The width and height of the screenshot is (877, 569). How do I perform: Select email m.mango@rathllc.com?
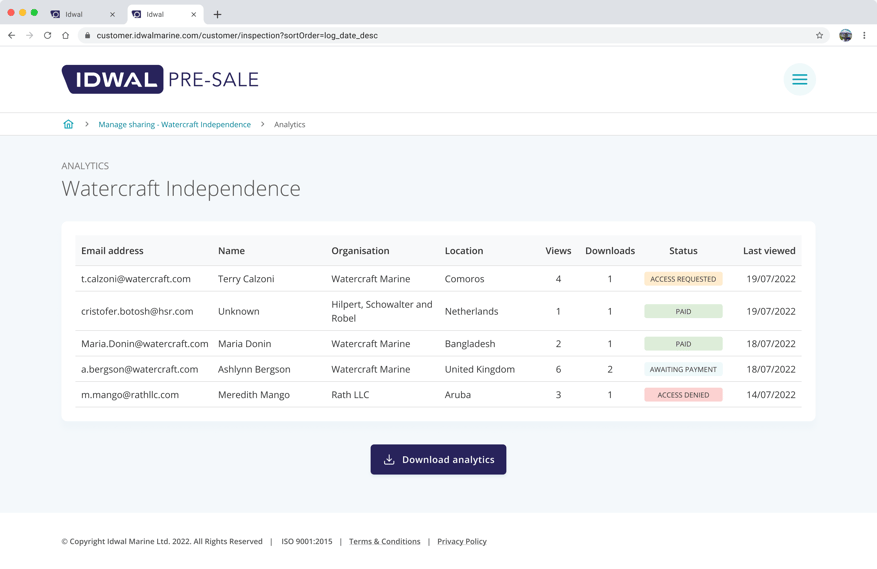click(130, 394)
